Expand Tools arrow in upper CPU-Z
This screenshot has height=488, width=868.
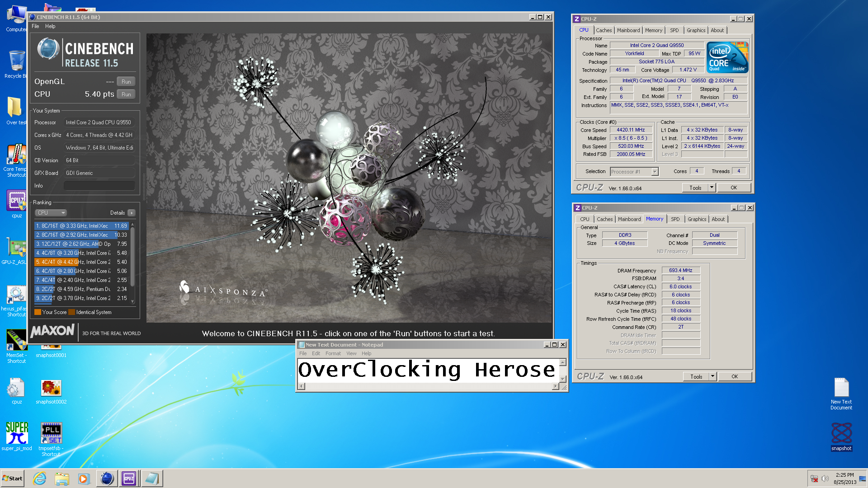click(712, 188)
